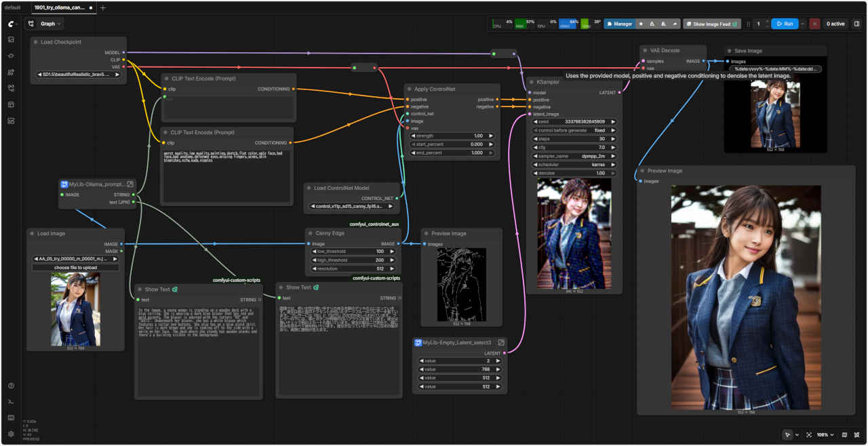This screenshot has height=446, width=868.
Task: Toggle the minimap icon at bottom right
Action: click(x=844, y=434)
